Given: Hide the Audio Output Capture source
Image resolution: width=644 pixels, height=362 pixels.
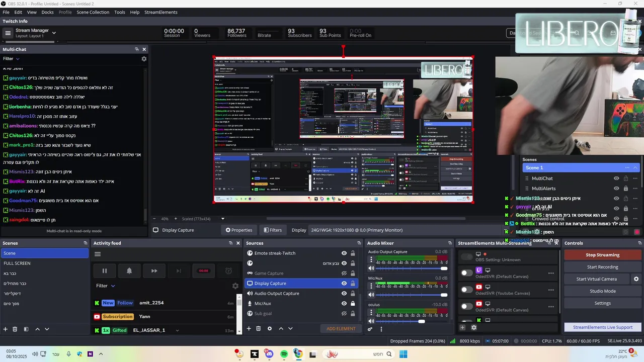Looking at the screenshot, I should tap(344, 293).
